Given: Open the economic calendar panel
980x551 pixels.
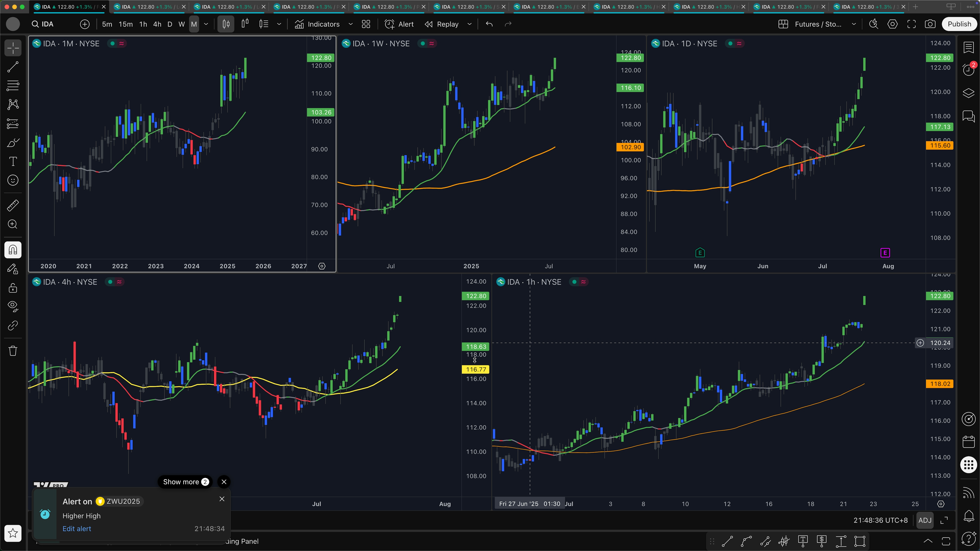Looking at the screenshot, I should coord(969,442).
